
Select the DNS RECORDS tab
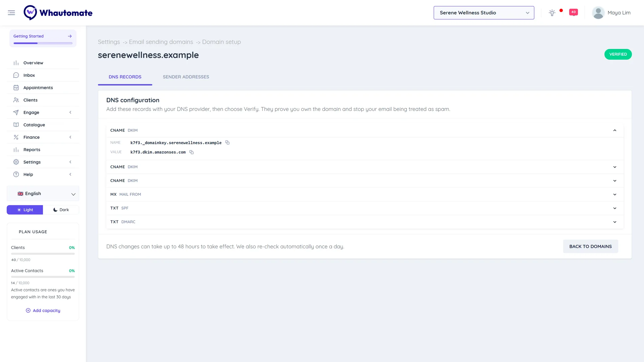125,77
